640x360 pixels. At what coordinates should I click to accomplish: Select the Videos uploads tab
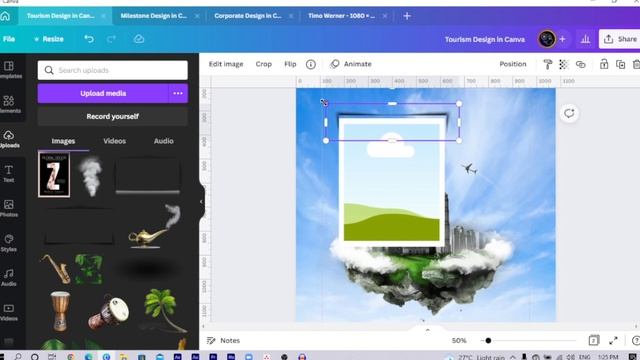115,141
